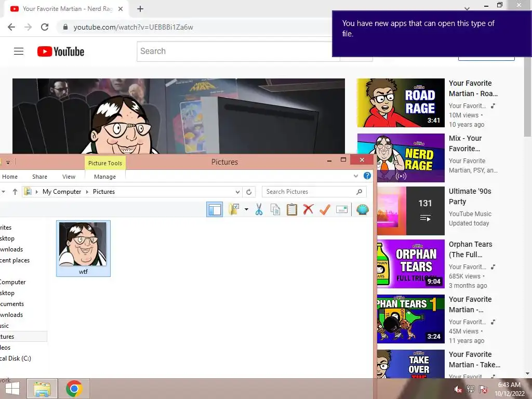Open Folder Options icon in Explorer toolbar
Screen dimensions: 532x399
pyautogui.click(x=234, y=209)
